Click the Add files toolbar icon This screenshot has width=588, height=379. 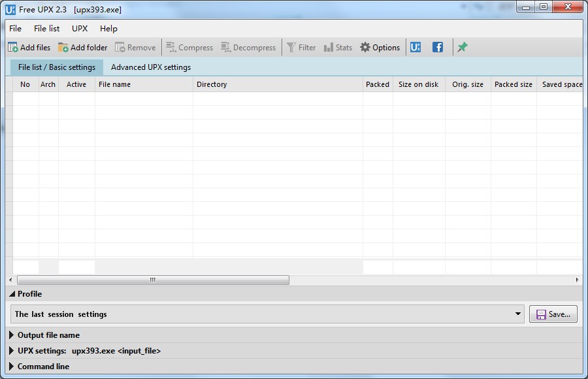tap(13, 48)
